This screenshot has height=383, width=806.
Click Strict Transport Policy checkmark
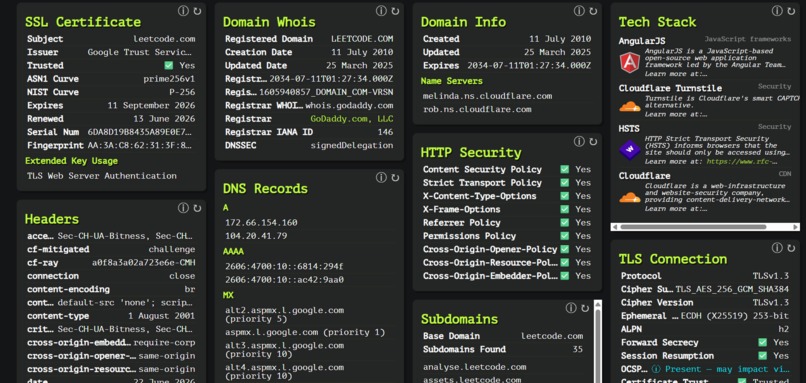pyautogui.click(x=564, y=183)
